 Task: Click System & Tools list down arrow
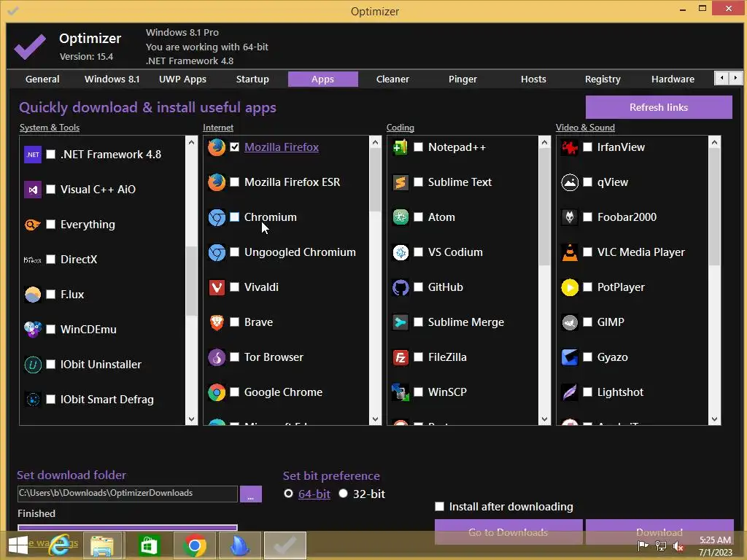point(192,419)
